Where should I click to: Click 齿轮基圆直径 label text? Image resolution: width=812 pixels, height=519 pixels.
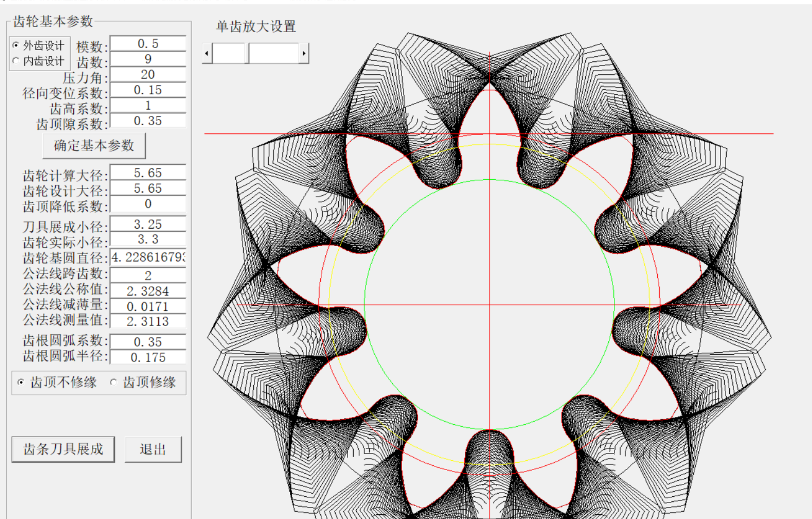tap(65, 258)
